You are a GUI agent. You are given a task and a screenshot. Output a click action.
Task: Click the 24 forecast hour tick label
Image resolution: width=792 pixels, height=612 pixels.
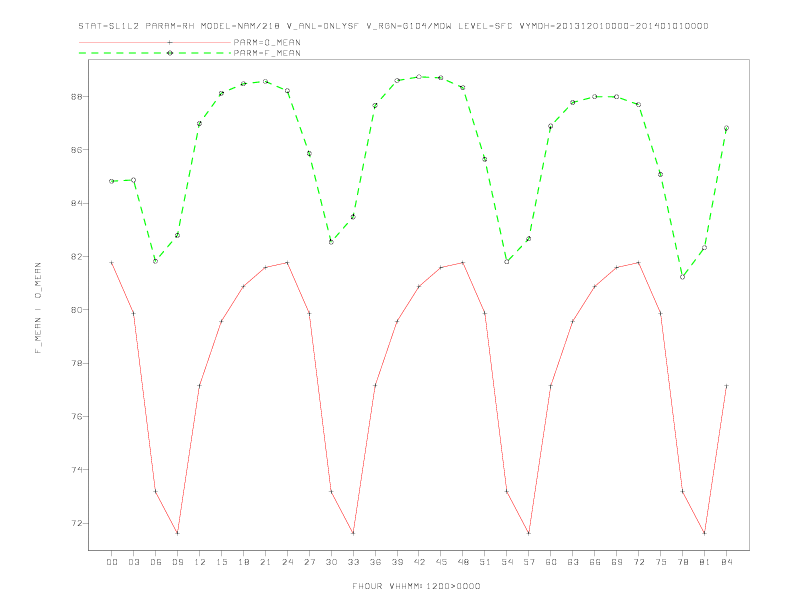click(287, 562)
